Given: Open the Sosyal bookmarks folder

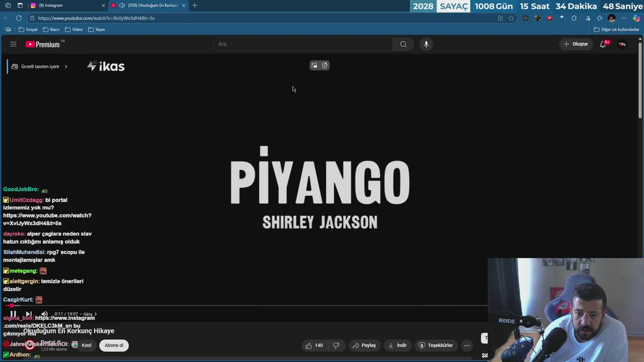Looking at the screenshot, I should pyautogui.click(x=28, y=30).
